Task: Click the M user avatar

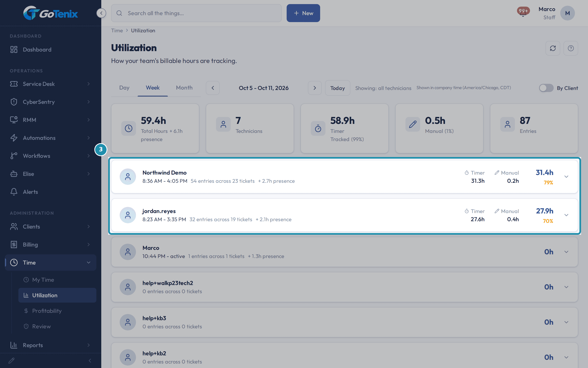Action: (567, 13)
